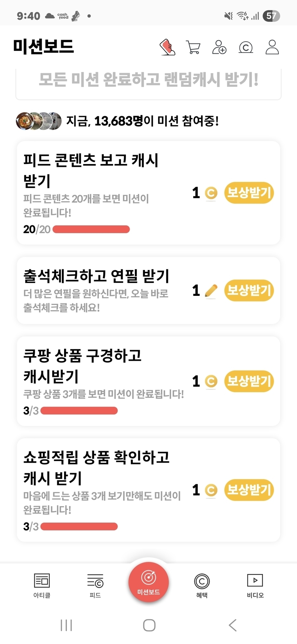The image size is (297, 644).
Task: Open the shopping cart icon
Action: [x=193, y=47]
